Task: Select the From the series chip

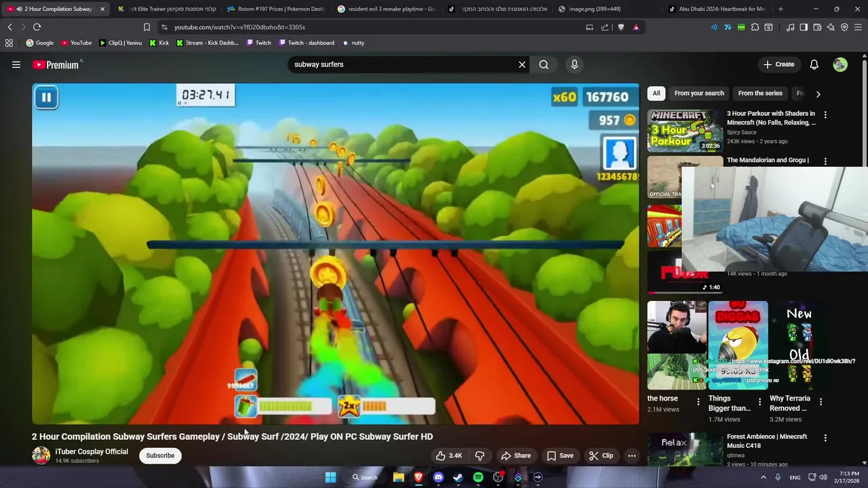Action: pos(760,93)
